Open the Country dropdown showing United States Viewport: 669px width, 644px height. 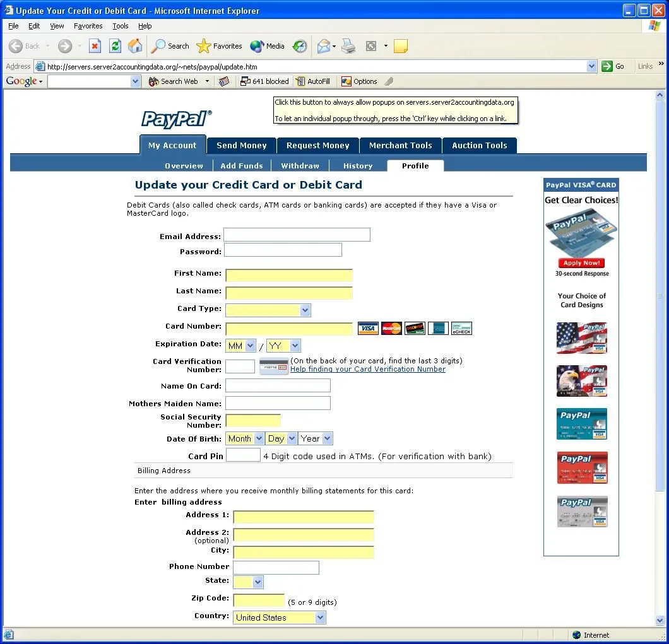[321, 618]
